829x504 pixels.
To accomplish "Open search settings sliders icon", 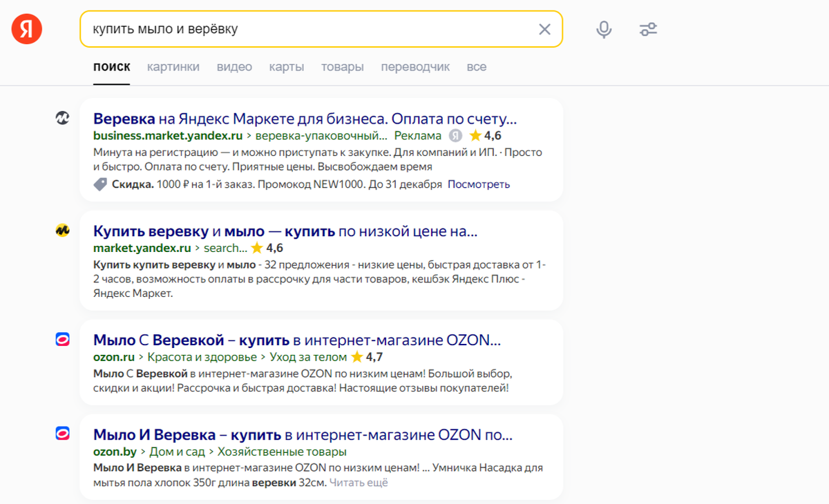I will (x=648, y=29).
